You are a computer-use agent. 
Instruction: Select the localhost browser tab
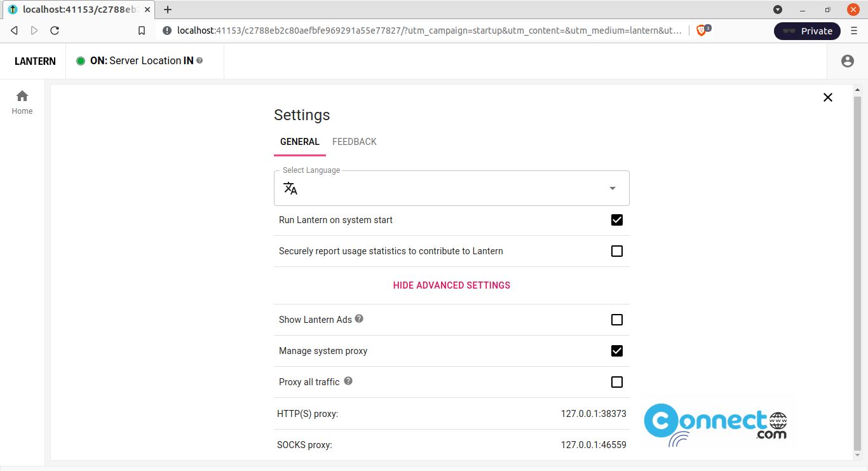point(79,10)
